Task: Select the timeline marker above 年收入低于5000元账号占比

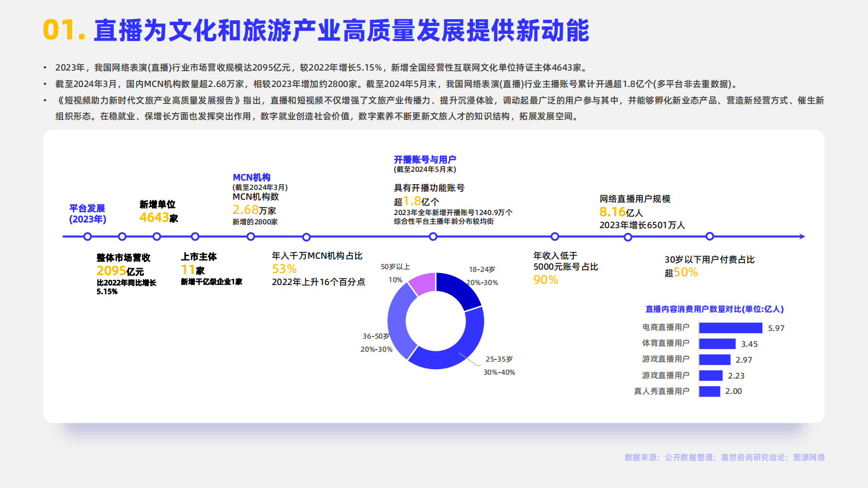Action: coord(555,236)
